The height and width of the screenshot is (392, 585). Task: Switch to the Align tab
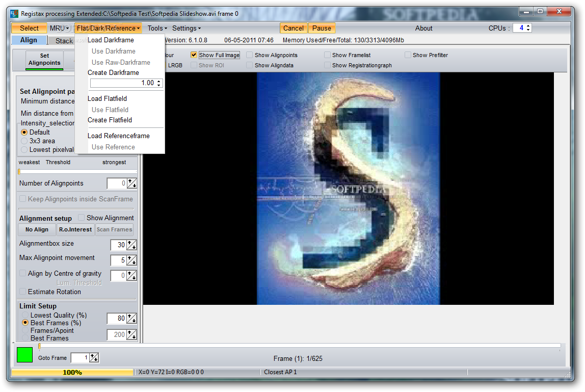point(29,40)
